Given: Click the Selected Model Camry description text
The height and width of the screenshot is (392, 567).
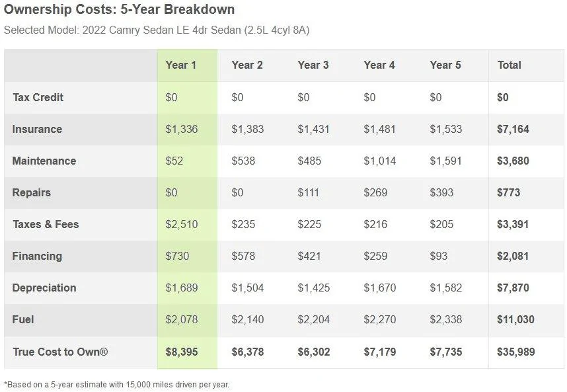Looking at the screenshot, I should pos(157,30).
